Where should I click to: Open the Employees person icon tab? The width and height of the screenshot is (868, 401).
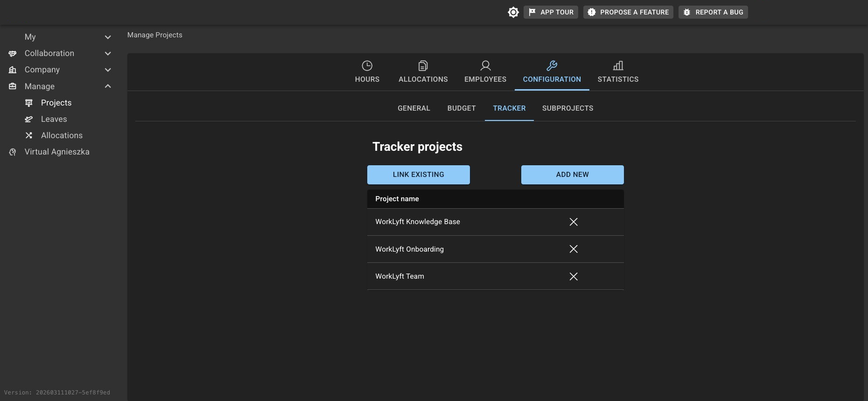[x=485, y=72]
